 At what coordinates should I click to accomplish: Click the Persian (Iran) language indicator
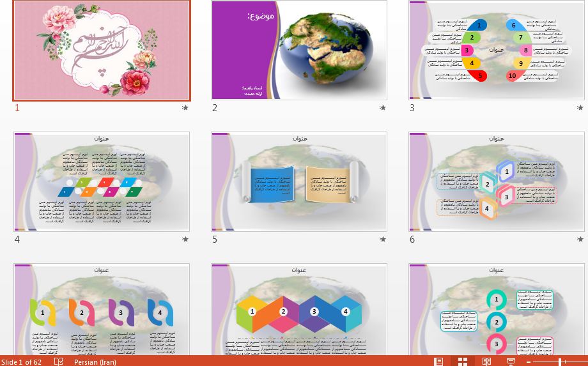(95, 362)
